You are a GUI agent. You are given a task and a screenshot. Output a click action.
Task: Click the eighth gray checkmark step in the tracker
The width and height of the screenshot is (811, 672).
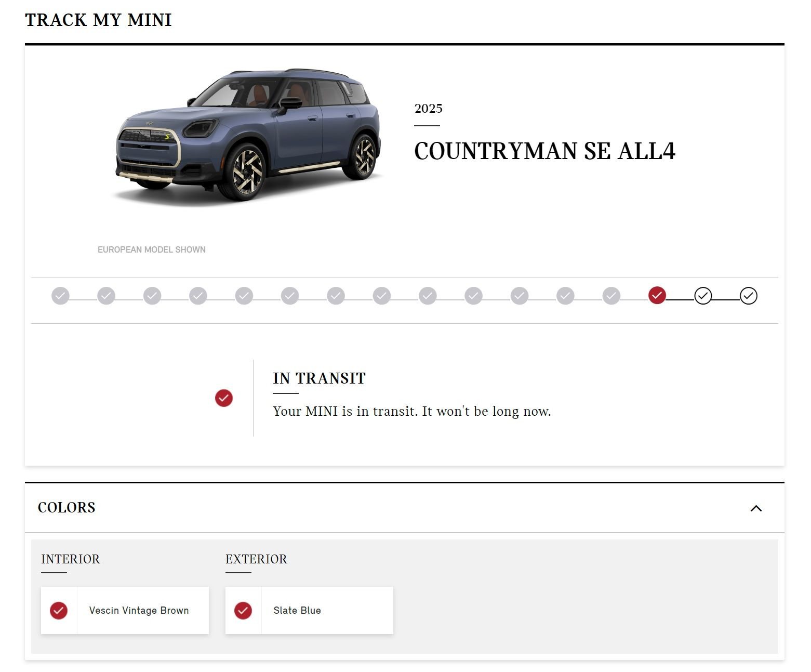pos(381,296)
